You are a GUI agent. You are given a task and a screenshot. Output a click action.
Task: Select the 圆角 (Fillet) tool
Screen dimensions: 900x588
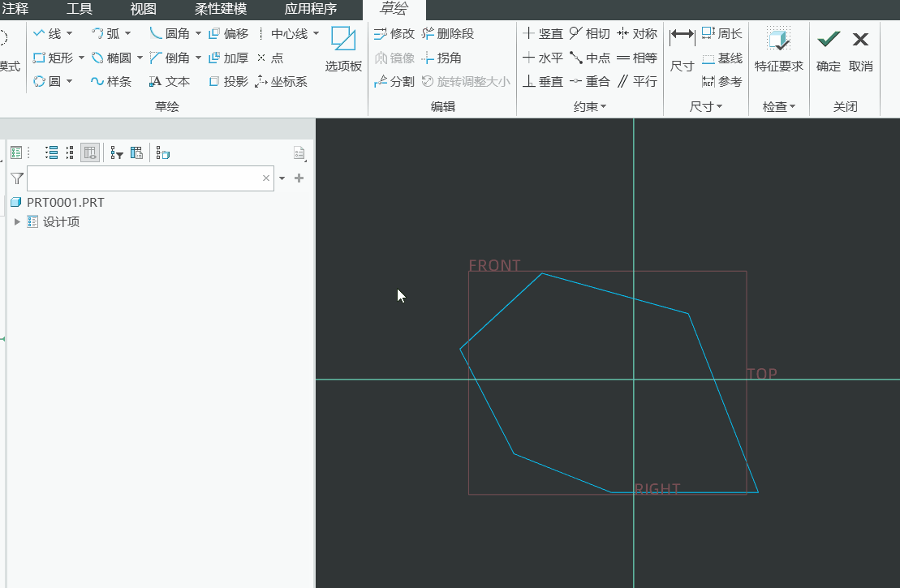pyautogui.click(x=170, y=34)
